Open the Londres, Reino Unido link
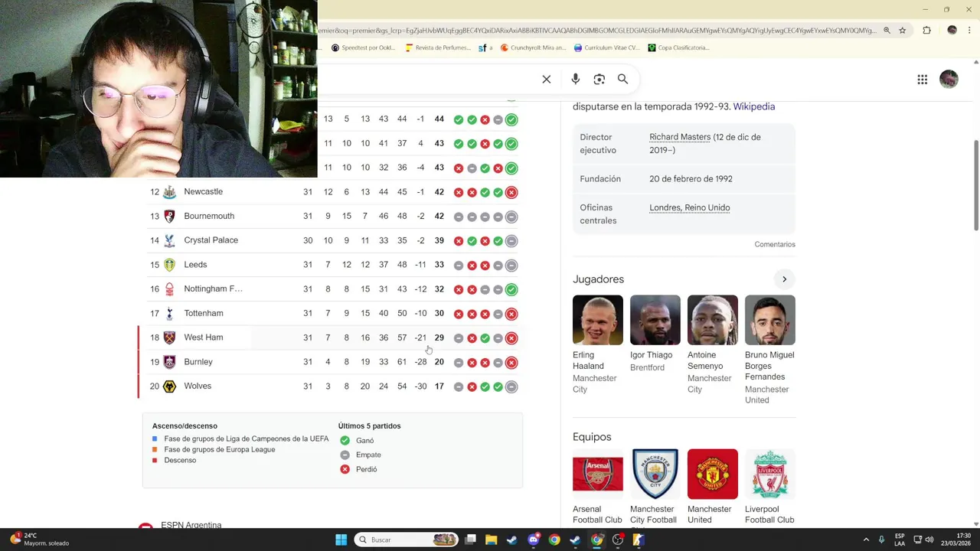980x551 pixels. click(690, 207)
